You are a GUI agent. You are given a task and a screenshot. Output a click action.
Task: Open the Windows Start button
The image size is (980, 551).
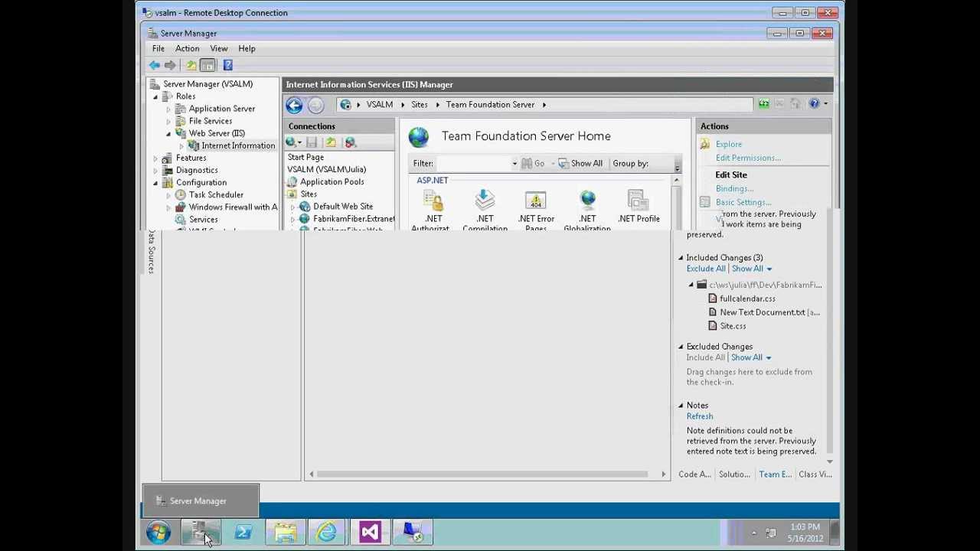tap(158, 532)
